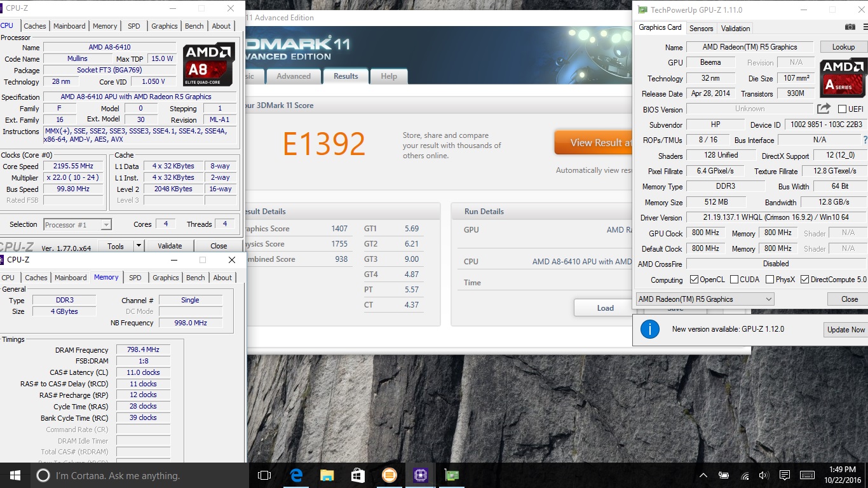
Task: Click the GPU Name field AMD Radeon(TM) R5 Graphics
Action: pyautogui.click(x=750, y=47)
